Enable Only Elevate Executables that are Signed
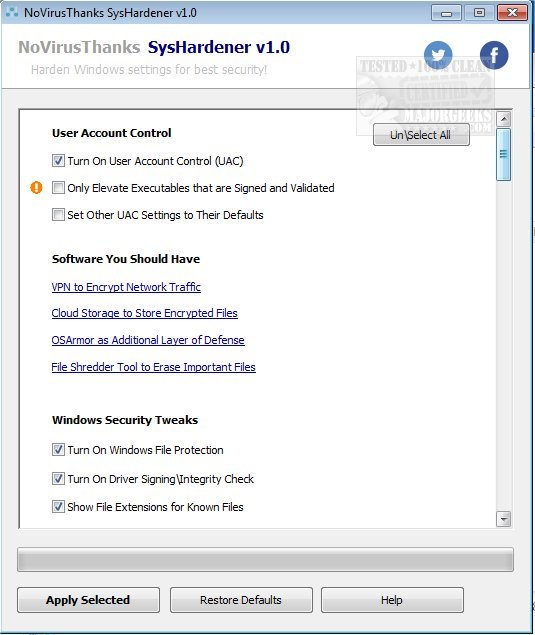The width and height of the screenshot is (535, 635). pos(58,188)
